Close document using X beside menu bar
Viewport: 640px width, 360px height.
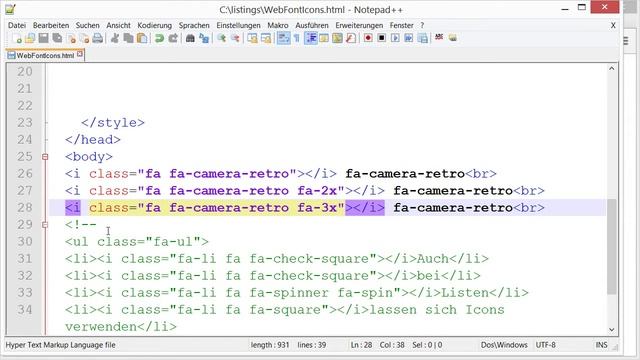[x=613, y=25]
